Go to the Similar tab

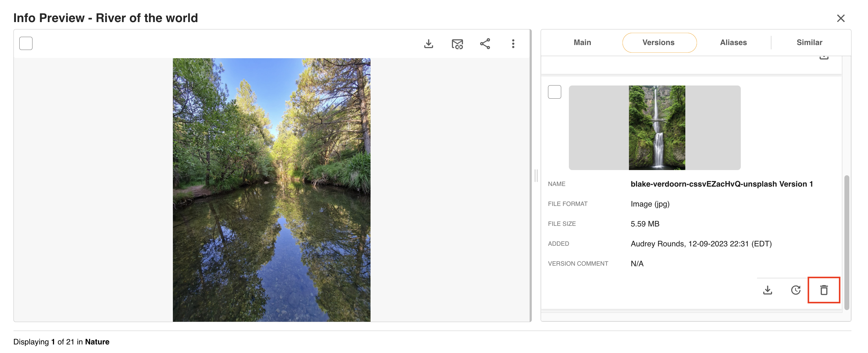point(809,43)
